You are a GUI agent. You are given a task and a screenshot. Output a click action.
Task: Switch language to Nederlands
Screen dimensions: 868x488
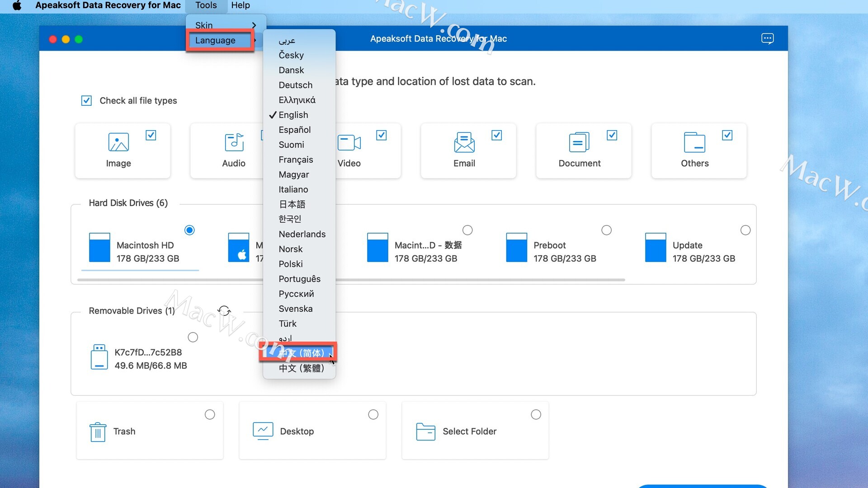(299, 234)
